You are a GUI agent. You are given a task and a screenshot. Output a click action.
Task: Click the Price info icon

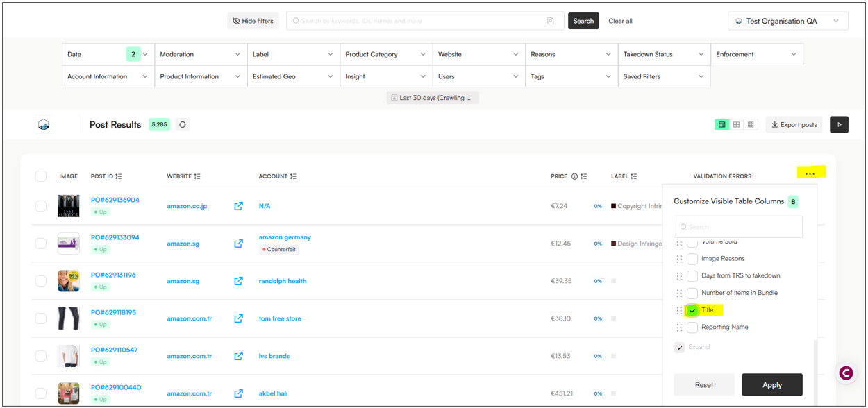pos(574,176)
